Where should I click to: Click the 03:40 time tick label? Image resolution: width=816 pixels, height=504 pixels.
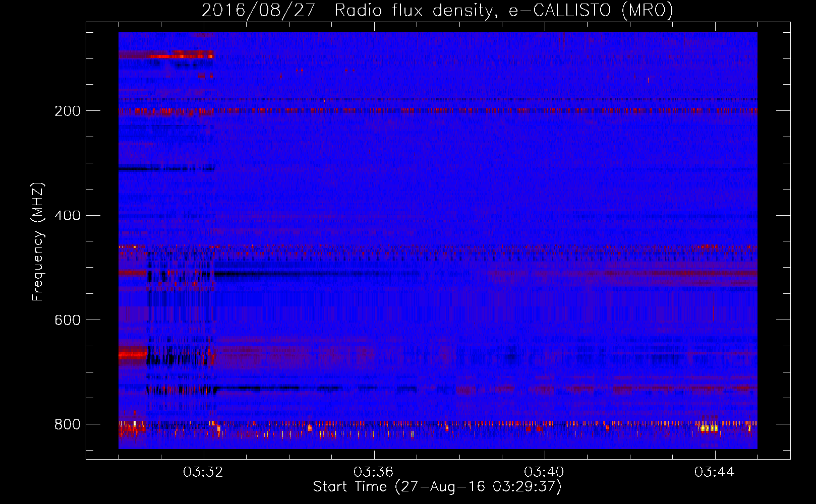(x=544, y=472)
